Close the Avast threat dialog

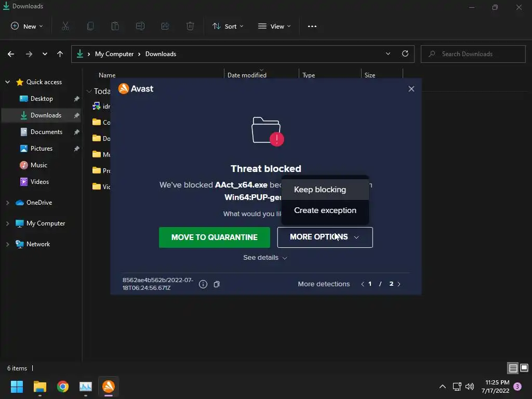(411, 89)
